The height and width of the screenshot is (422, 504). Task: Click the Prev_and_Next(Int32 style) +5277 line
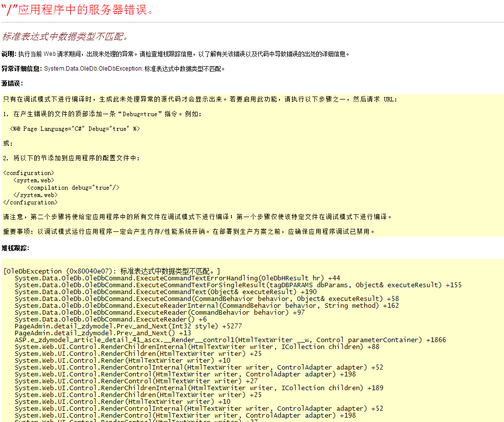pyautogui.click(x=128, y=326)
